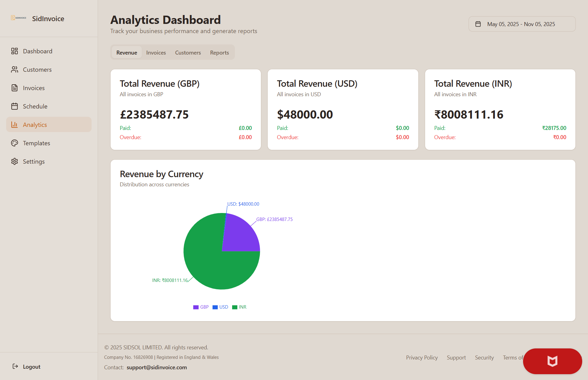The image size is (588, 380).
Task: Click the calendar icon in the date range picker
Action: click(479, 24)
